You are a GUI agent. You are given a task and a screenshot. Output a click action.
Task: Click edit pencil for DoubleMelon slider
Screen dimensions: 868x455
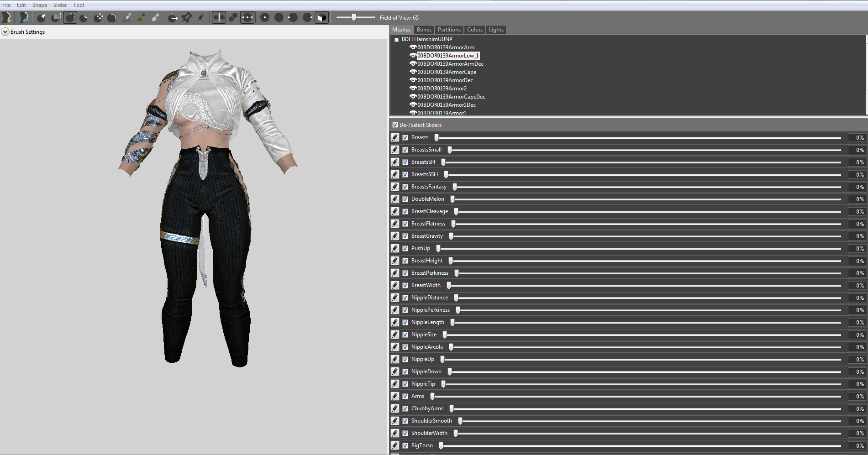pos(395,199)
